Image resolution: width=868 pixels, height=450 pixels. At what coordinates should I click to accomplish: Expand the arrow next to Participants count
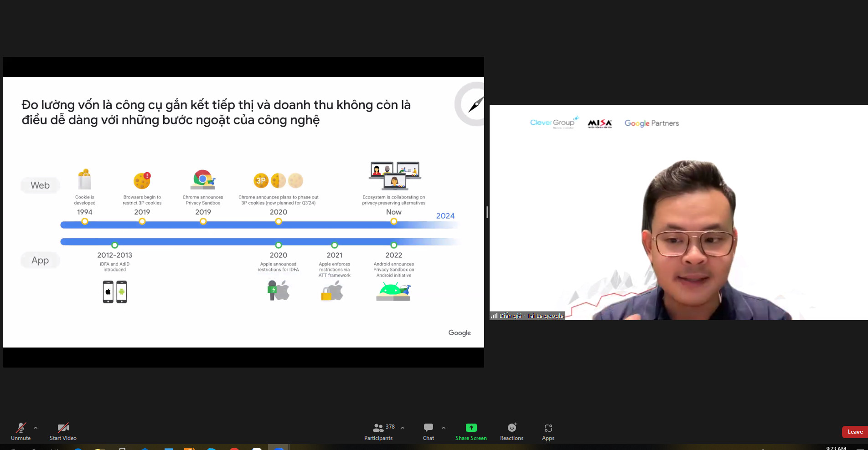tap(403, 428)
